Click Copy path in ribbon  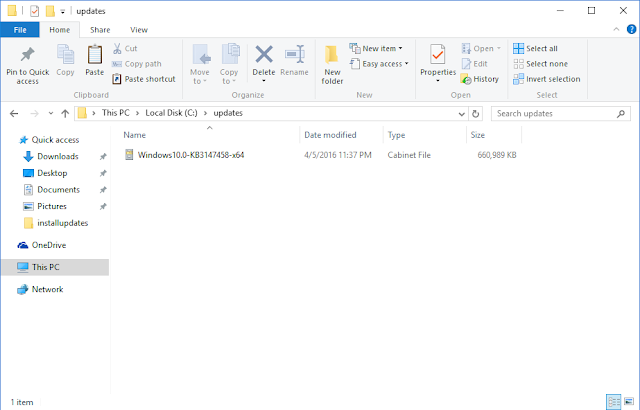[137, 64]
